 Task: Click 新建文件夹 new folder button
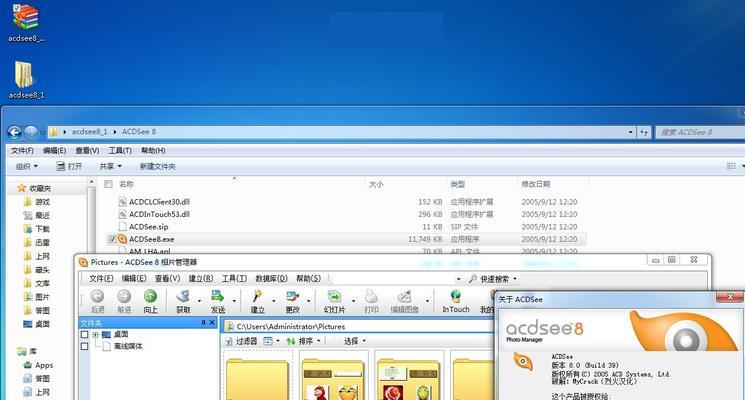tap(157, 166)
